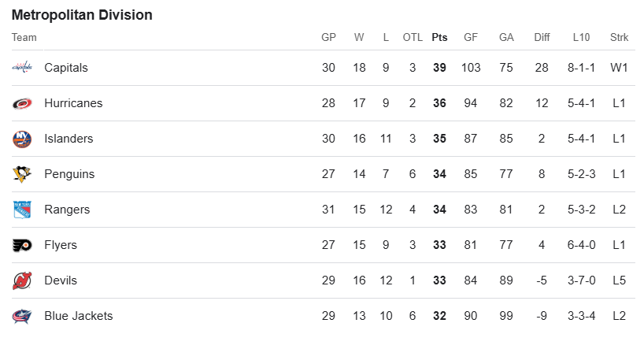Click the Flyers team logo
The image size is (644, 338).
pos(22,245)
